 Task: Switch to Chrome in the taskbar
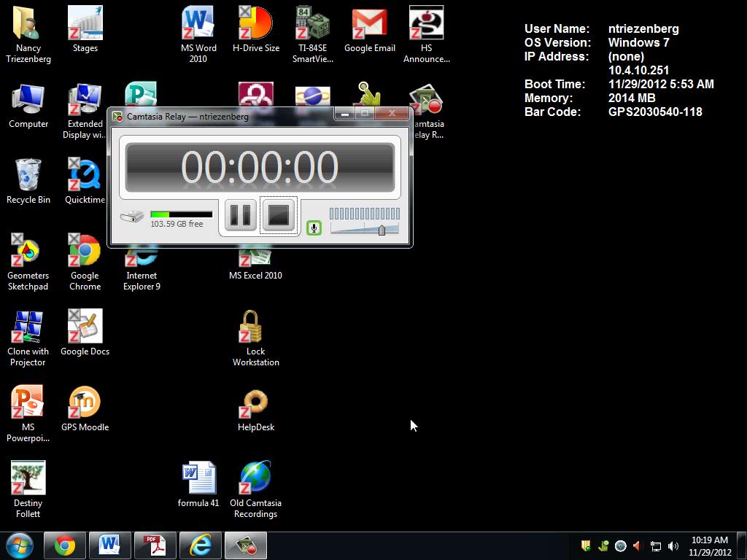65,545
